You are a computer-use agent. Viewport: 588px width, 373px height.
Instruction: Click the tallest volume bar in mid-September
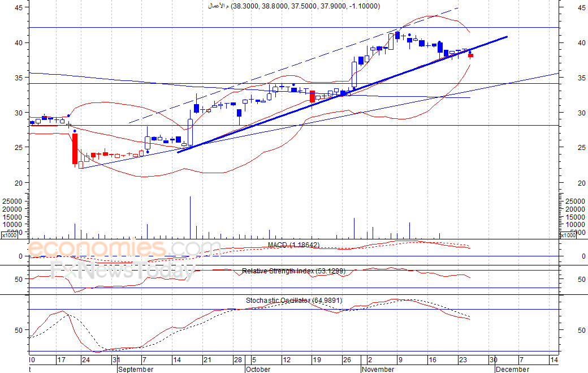190,217
